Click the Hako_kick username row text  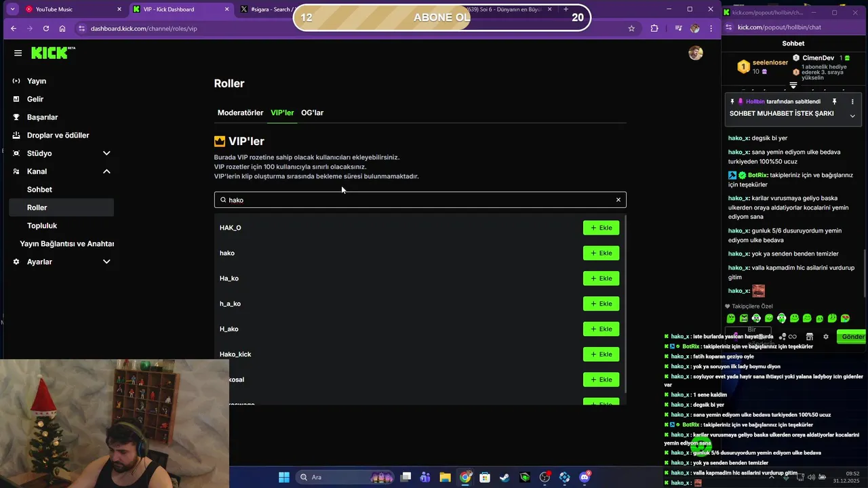[235, 354]
